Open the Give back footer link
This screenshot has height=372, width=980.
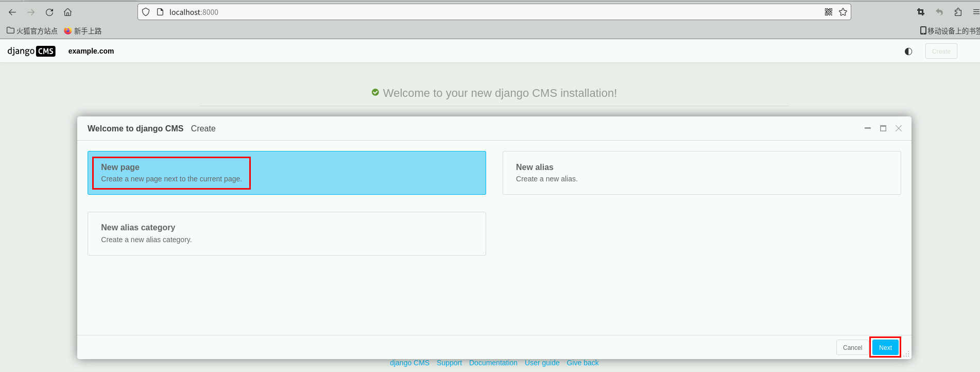pyautogui.click(x=582, y=363)
